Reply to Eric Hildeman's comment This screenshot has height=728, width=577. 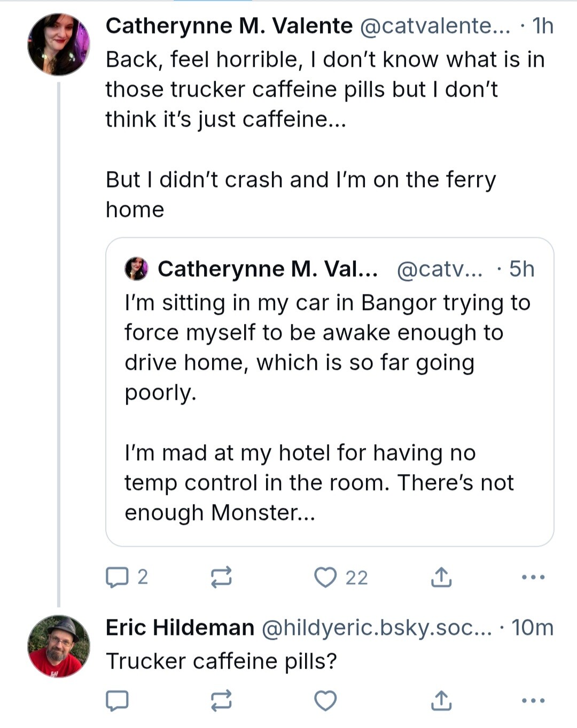117,701
